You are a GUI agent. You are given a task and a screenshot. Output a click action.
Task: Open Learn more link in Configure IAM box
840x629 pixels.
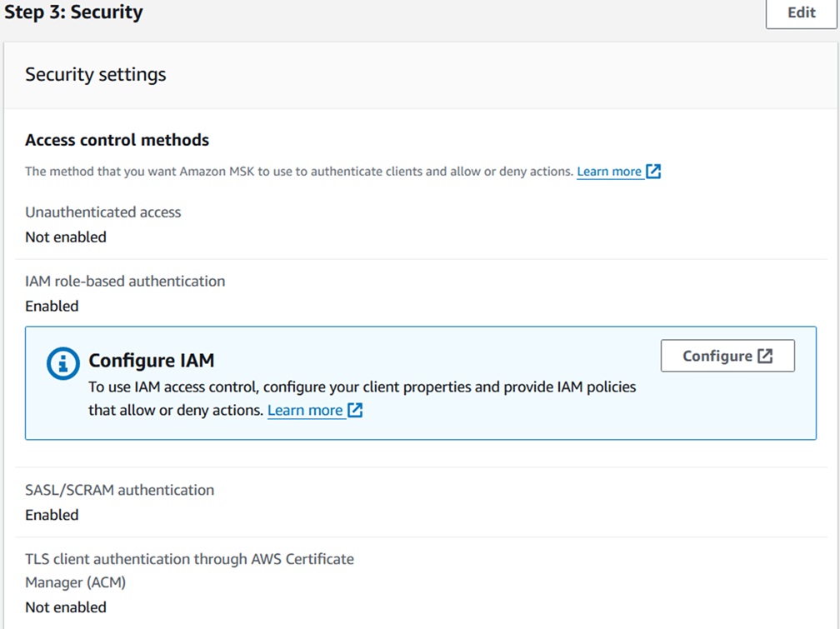305,410
